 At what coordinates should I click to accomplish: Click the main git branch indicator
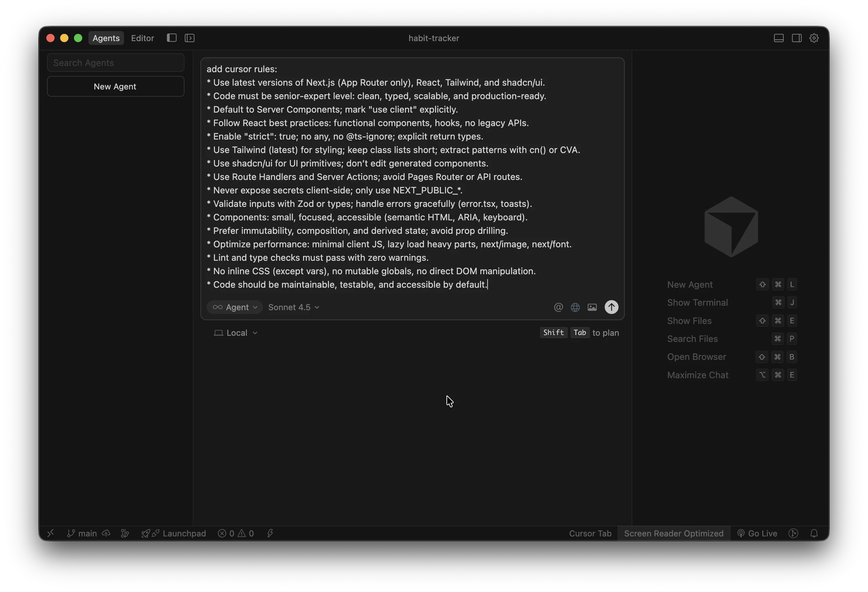82,533
